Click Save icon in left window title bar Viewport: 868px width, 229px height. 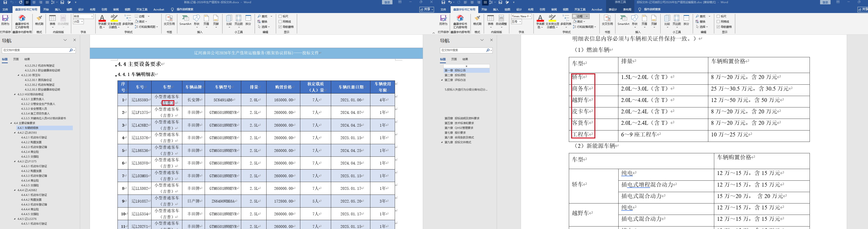[5, 2]
